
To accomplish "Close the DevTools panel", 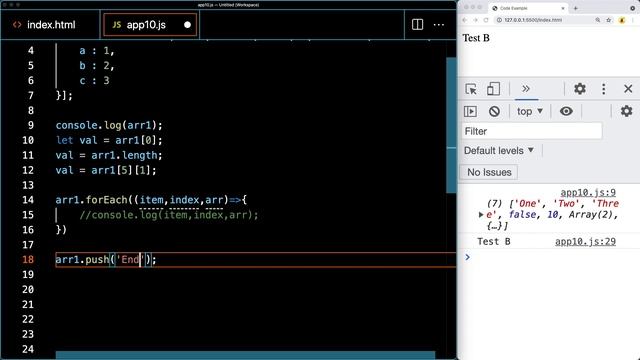I will pyautogui.click(x=628, y=89).
